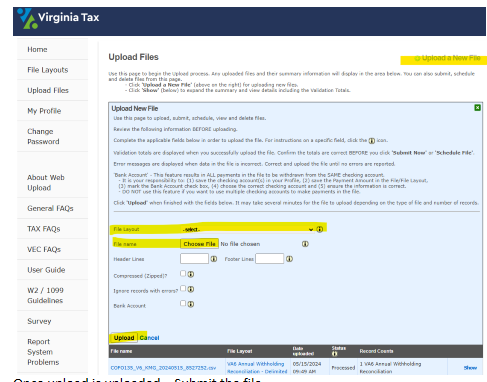Open COF0135_V6_KMG csv file link
487x382 pixels.
coord(163,368)
